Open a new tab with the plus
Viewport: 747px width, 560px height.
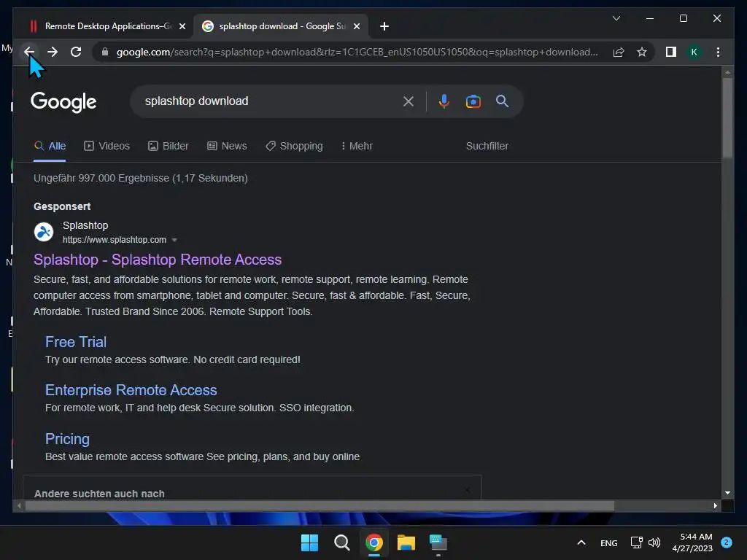tap(384, 26)
